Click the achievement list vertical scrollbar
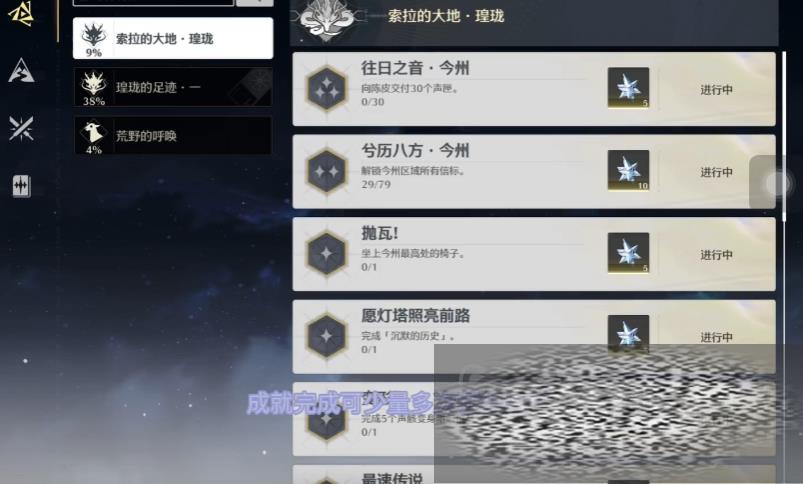Viewport: 803px width, 484px height. click(x=784, y=136)
